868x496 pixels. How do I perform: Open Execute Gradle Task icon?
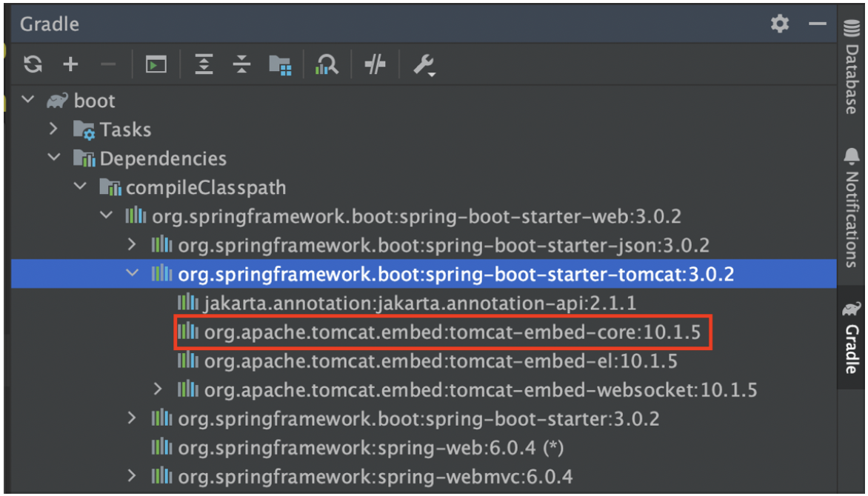[156, 64]
